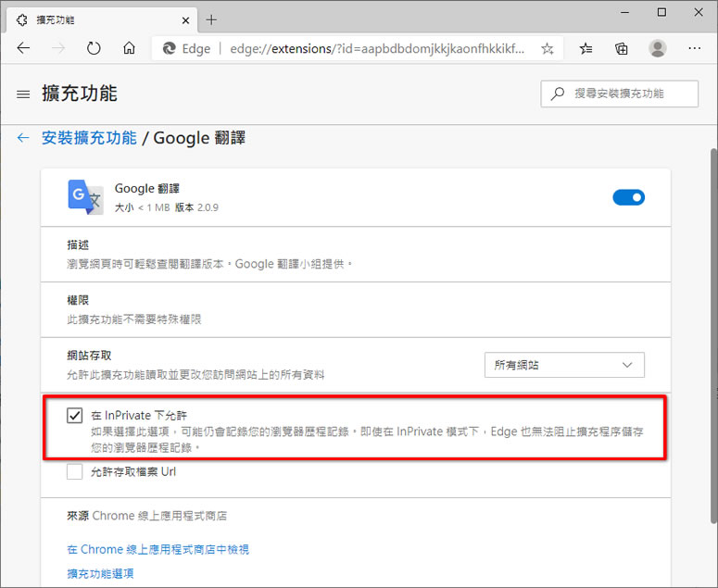Focus the 搜尋安裝擴充功能 search field

pyautogui.click(x=620, y=94)
